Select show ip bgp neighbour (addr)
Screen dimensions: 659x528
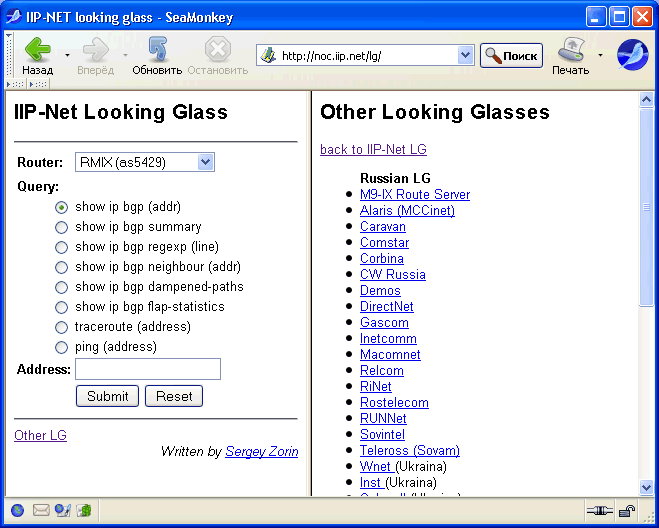tap(61, 267)
